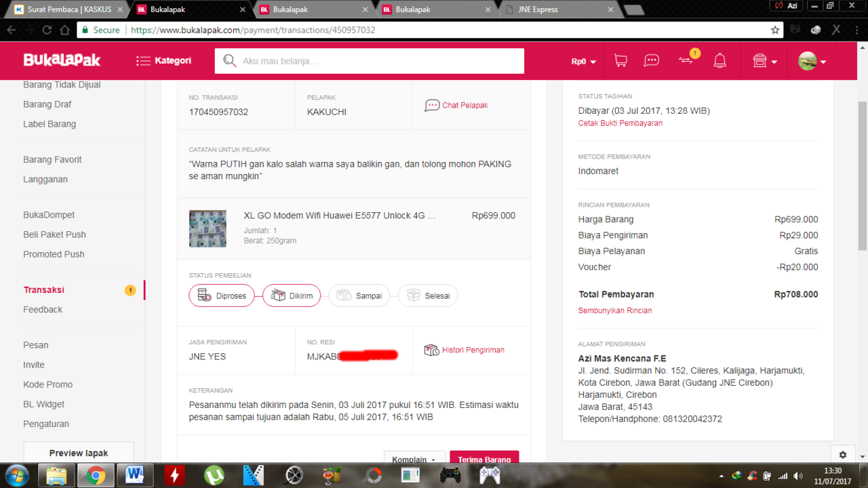This screenshot has width=868, height=488.
Task: Open File Explorer from the taskbar
Action: point(56,476)
